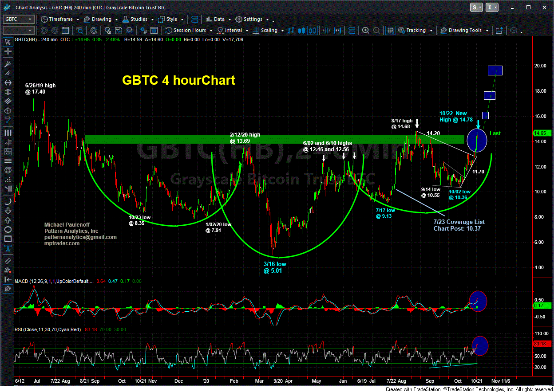Pick the down arrow drawing tool
The height and width of the screenshot is (392, 554).
pyautogui.click(x=8, y=211)
